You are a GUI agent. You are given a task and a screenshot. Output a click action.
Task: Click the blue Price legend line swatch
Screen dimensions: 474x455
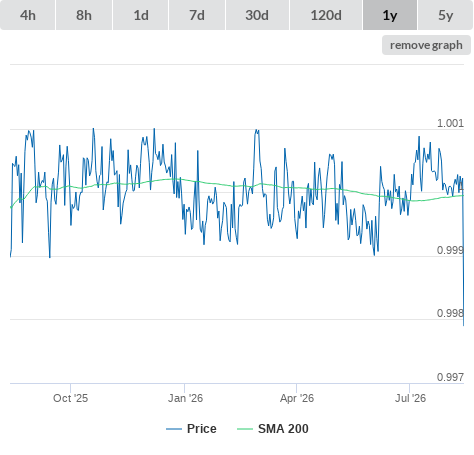pos(174,429)
